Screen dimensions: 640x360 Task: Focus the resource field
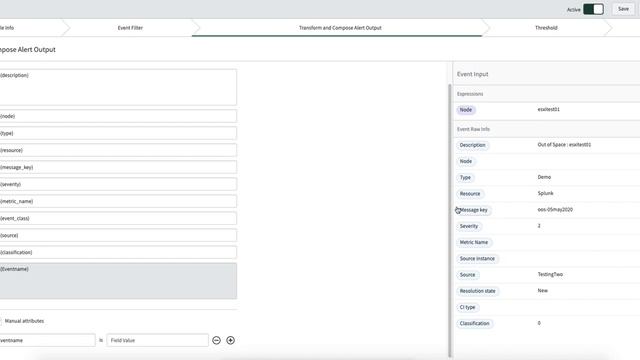pyautogui.click(x=118, y=150)
